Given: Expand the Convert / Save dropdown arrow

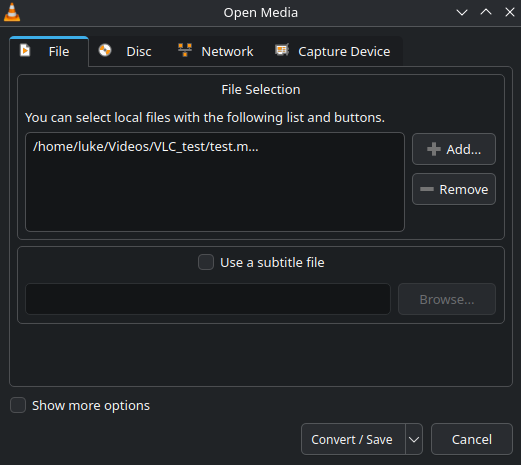Looking at the screenshot, I should click(x=414, y=439).
